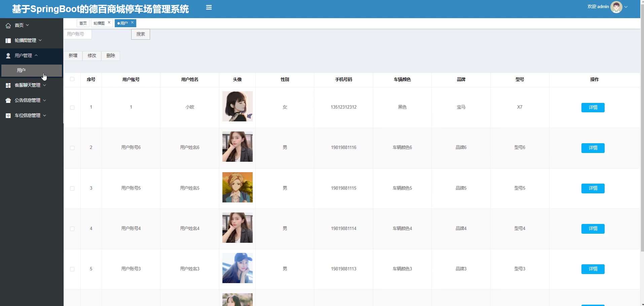The width and height of the screenshot is (644, 306).
Task: Click the home icon in the sidebar
Action: tap(8, 26)
